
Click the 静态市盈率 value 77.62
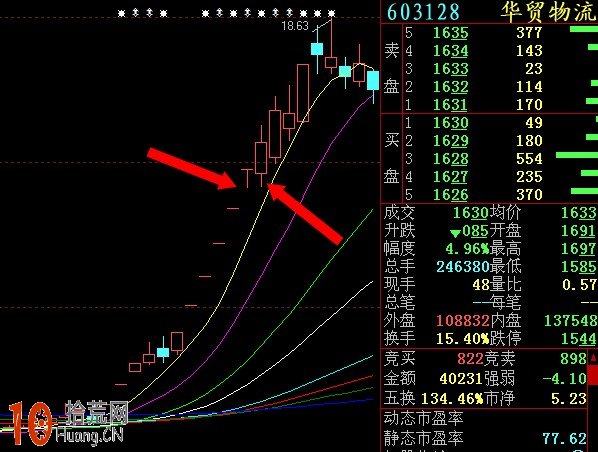point(564,439)
